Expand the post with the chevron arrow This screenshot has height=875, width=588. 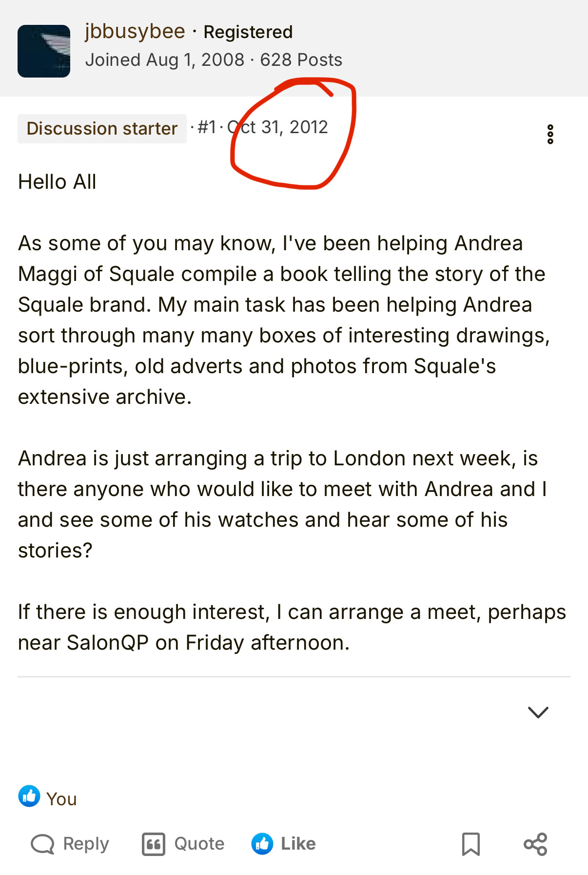pos(538,712)
